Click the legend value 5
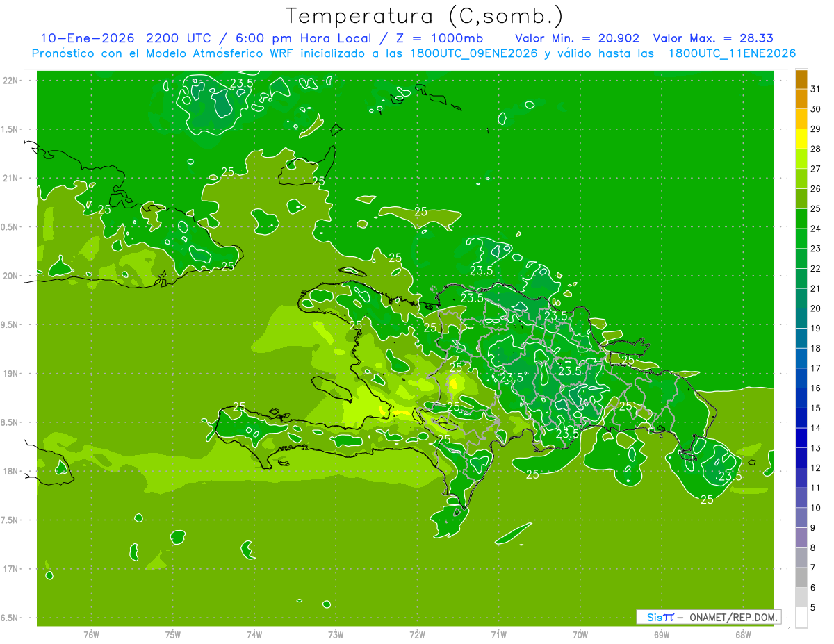This screenshot has width=834, height=644. tap(812, 607)
